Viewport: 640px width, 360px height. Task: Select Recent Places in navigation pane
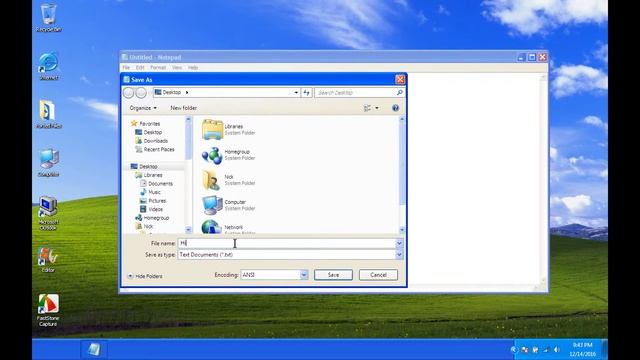tap(155, 149)
